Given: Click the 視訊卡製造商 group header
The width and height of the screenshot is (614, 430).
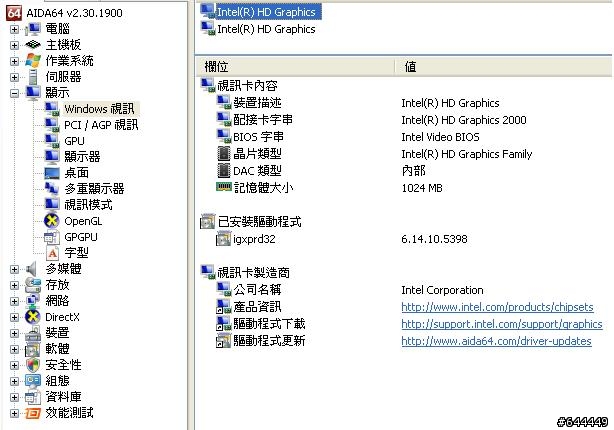Looking at the screenshot, I should pyautogui.click(x=253, y=273).
